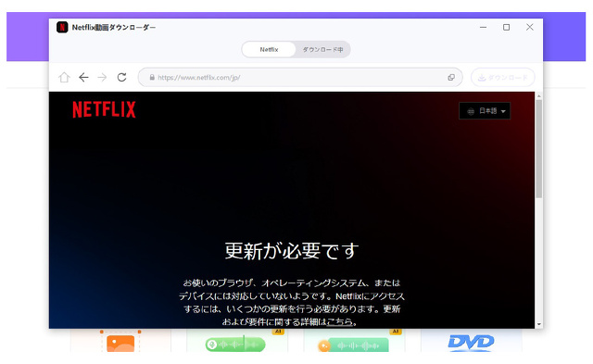Navigate back with the left arrow
Image resolution: width=593 pixels, height=364 pixels.
pyautogui.click(x=83, y=78)
